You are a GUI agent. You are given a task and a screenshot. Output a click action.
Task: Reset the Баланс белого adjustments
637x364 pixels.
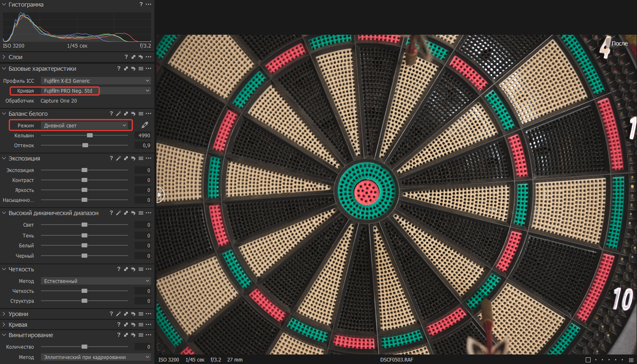133,113
